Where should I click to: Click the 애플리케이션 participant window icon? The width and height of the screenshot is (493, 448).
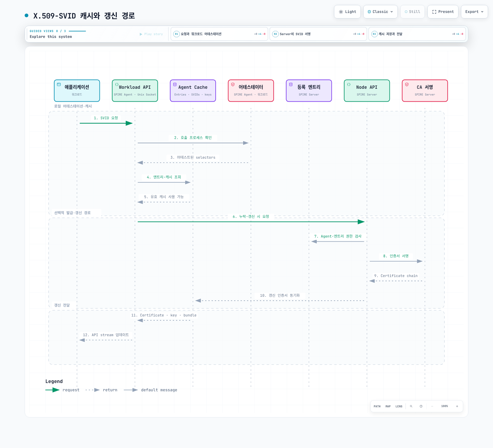[x=59, y=84]
